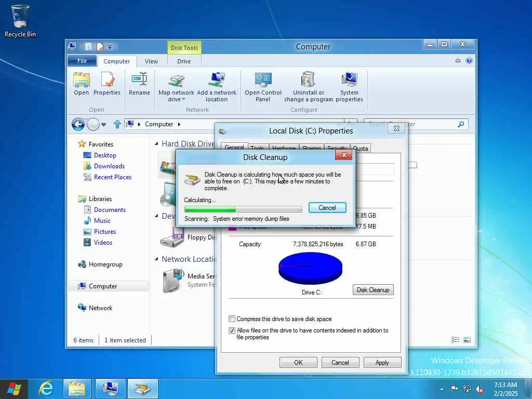This screenshot has height=399, width=532.
Task: Click the Back navigation arrow
Action: click(78, 124)
